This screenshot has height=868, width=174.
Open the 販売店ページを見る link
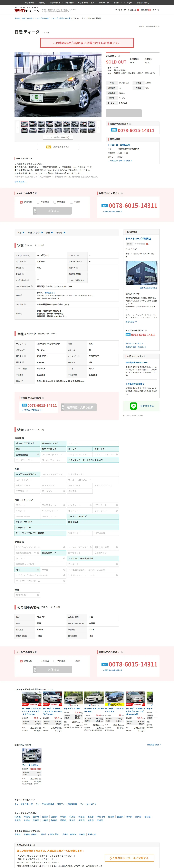click(134, 343)
